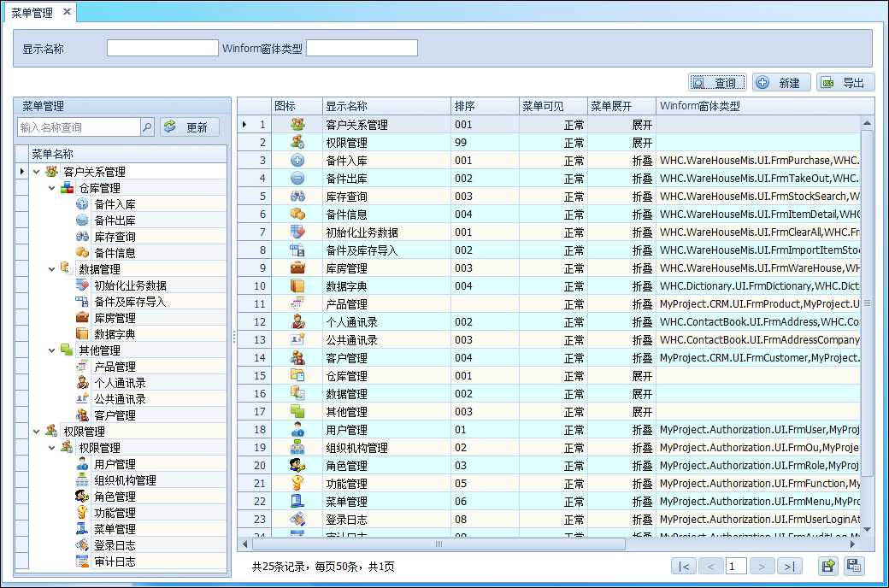The width and height of the screenshot is (889, 588).
Task: Go to last page button
Action: click(789, 566)
